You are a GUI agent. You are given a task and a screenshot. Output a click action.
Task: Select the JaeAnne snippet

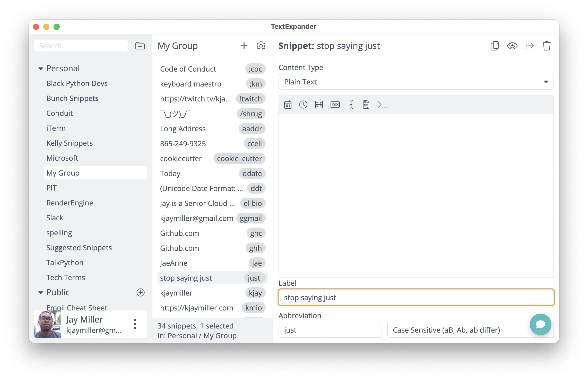213,263
